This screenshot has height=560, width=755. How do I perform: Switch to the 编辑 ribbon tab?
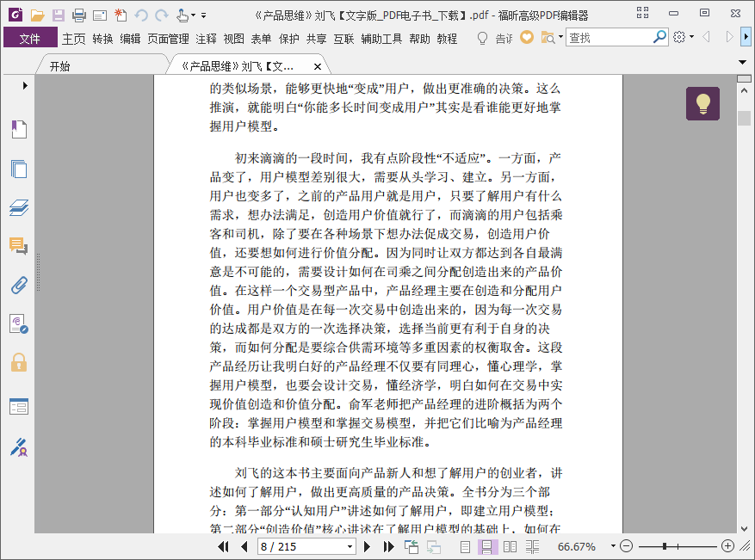pyautogui.click(x=130, y=39)
